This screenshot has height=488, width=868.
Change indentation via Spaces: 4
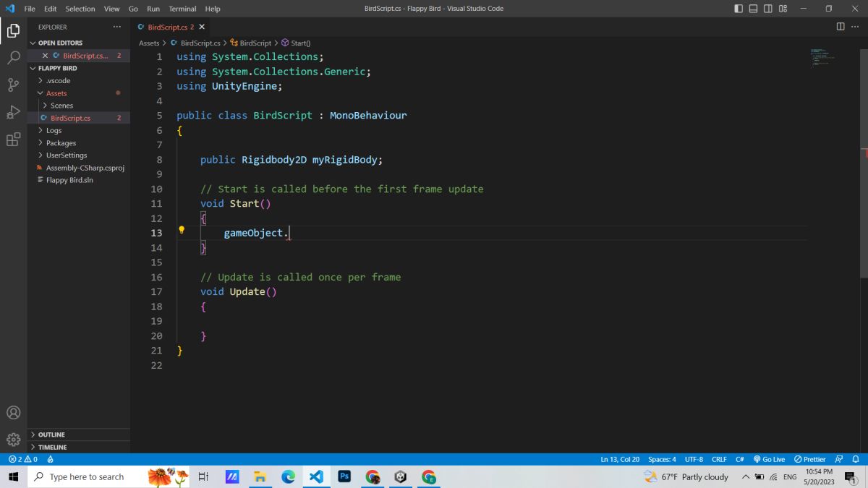[x=662, y=459]
